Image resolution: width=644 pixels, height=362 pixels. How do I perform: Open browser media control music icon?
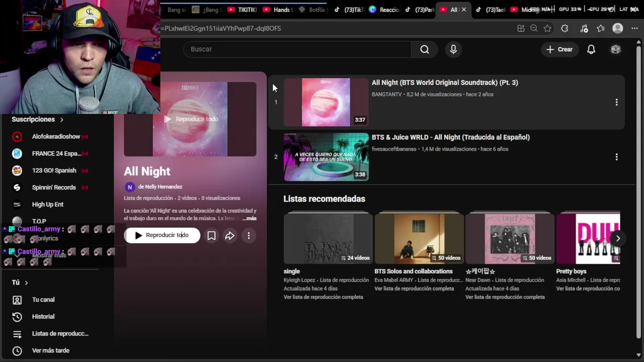pos(584,29)
